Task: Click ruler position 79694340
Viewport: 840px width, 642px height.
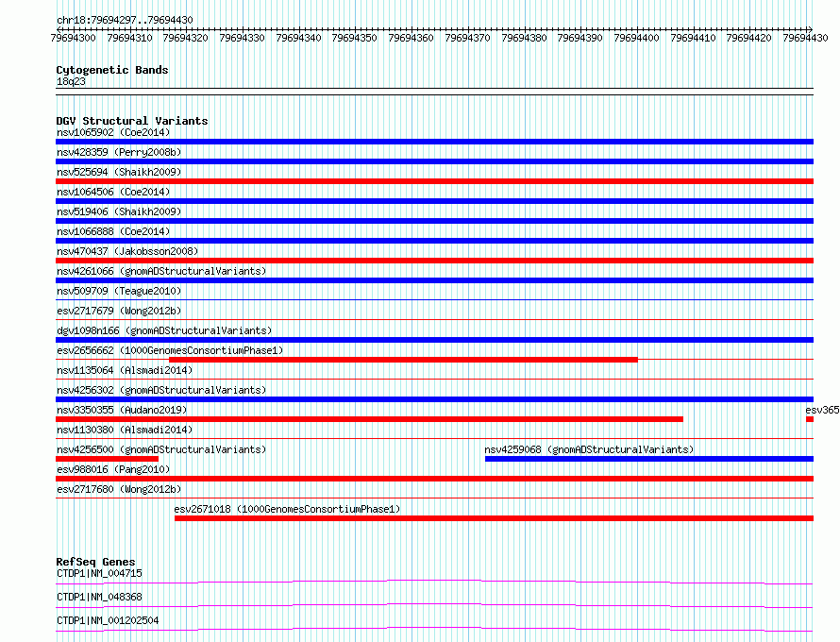Action: 298,38
